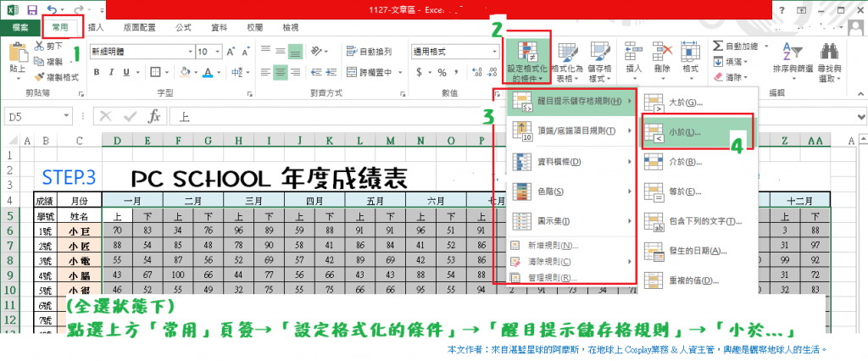The height and width of the screenshot is (361, 868).
Task: Align text right
Action: (x=295, y=72)
